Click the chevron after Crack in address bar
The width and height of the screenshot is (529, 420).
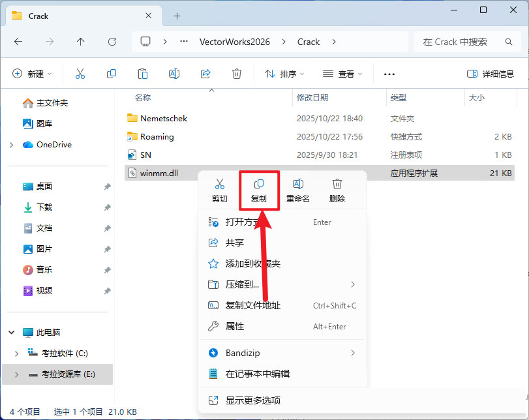334,42
